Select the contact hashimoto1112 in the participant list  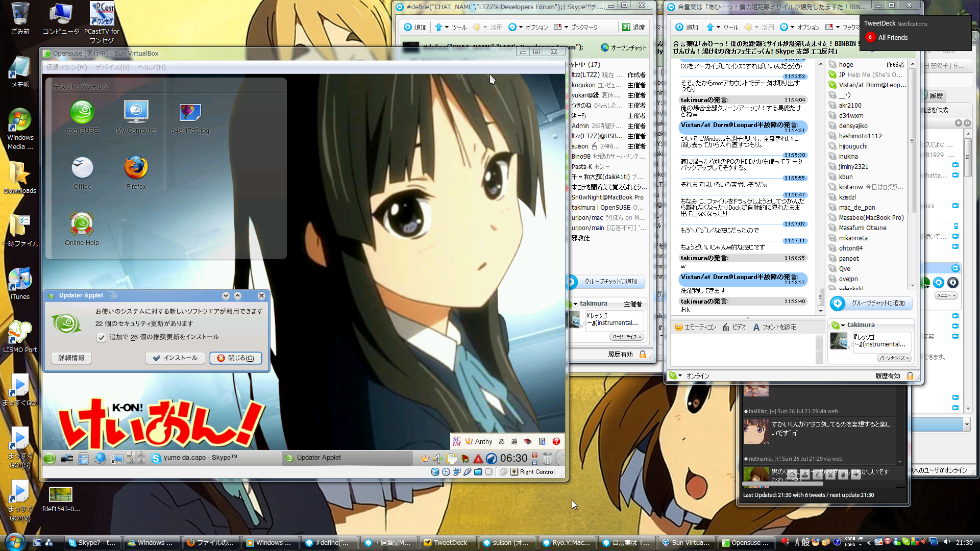pyautogui.click(x=860, y=136)
